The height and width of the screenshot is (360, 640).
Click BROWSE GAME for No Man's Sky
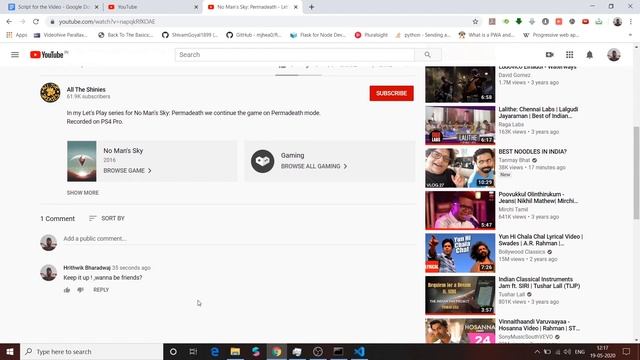[x=127, y=171]
